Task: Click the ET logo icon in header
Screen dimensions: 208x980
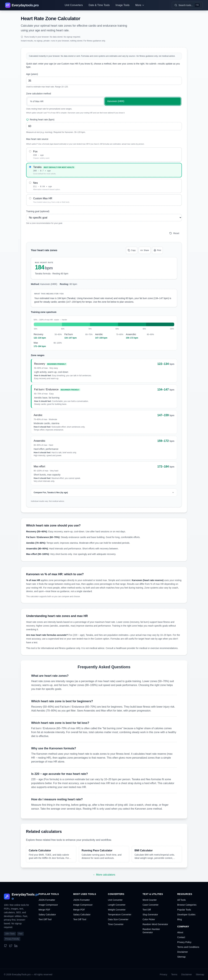Action: point(8,5)
